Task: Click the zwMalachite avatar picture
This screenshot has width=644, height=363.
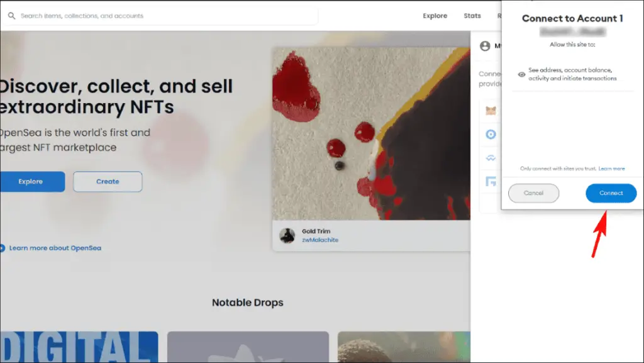Action: (x=287, y=236)
